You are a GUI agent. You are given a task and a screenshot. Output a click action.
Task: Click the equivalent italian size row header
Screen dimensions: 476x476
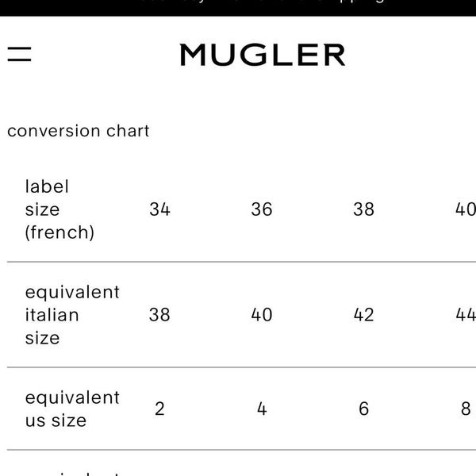[x=72, y=315]
